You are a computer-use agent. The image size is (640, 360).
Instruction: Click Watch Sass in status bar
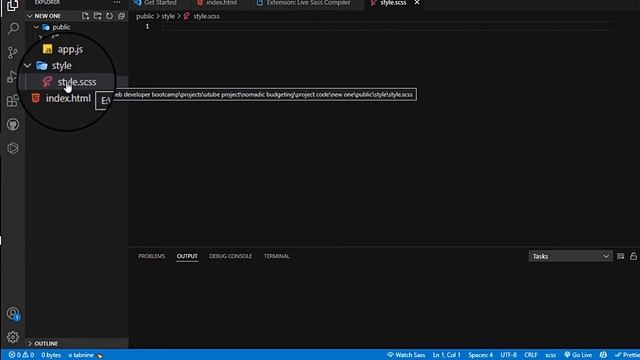click(406, 355)
